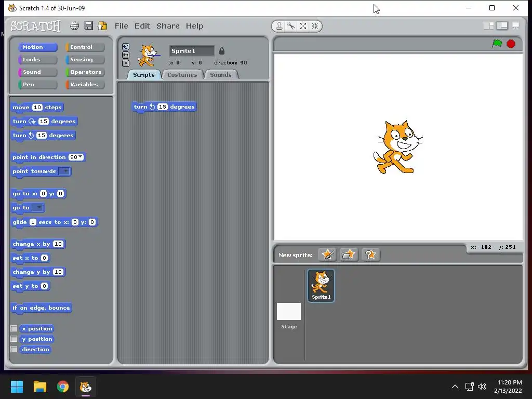Choose new sprite from file
This screenshot has height=399, width=532.
349,255
